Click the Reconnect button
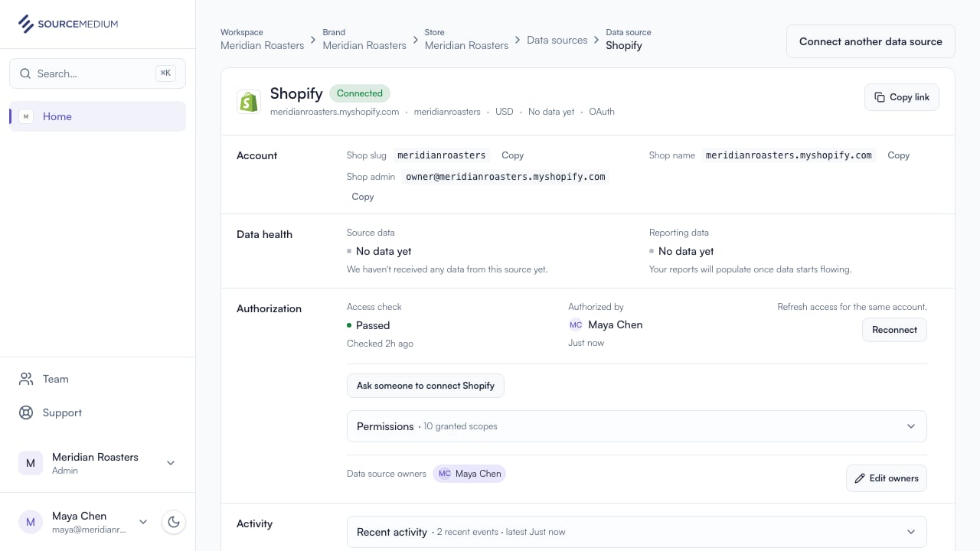This screenshot has width=980, height=551. coord(894,330)
